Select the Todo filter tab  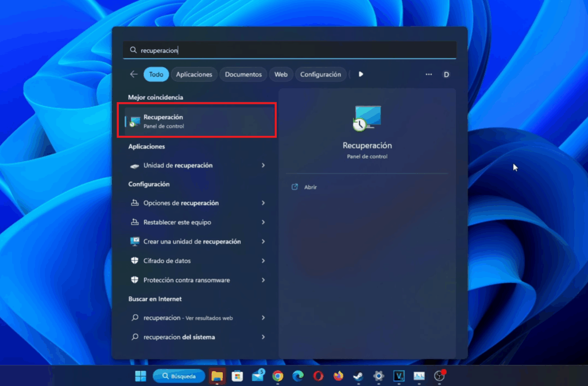[156, 74]
